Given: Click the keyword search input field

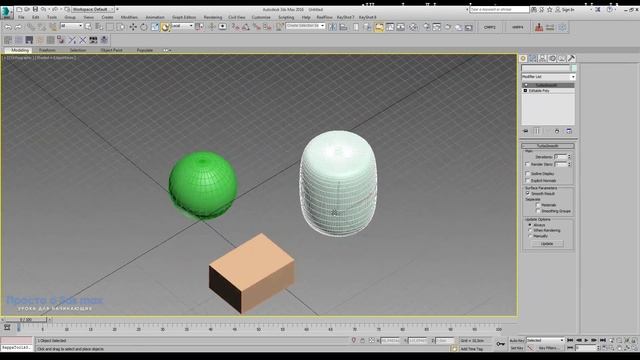Looking at the screenshot, I should (x=499, y=9).
